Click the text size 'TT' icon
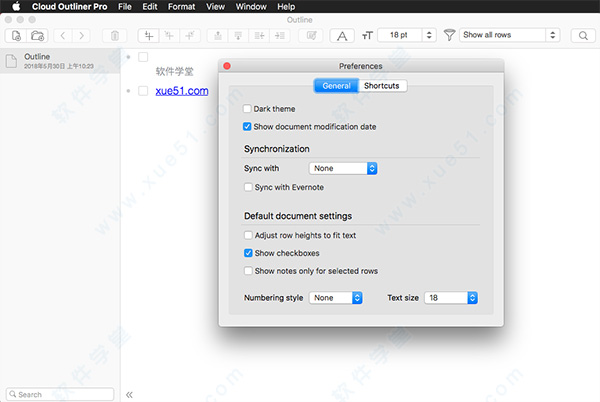The height and width of the screenshot is (402, 600). point(367,36)
